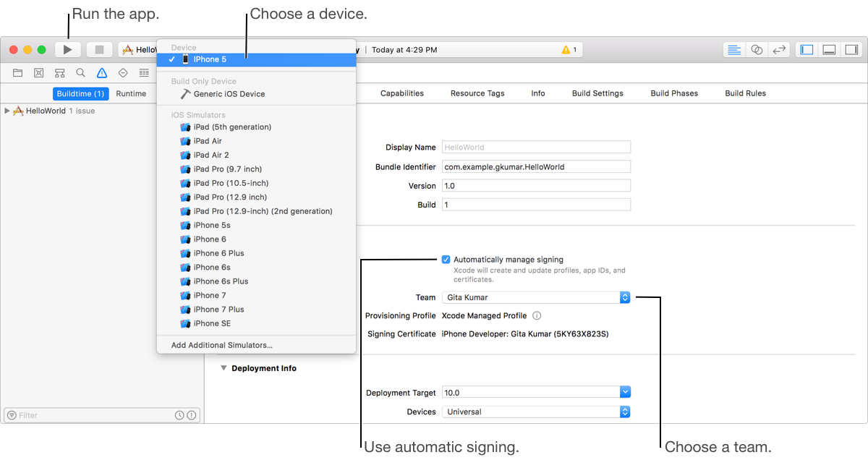
Task: Click the recent issues clock filter icon
Action: point(179,415)
